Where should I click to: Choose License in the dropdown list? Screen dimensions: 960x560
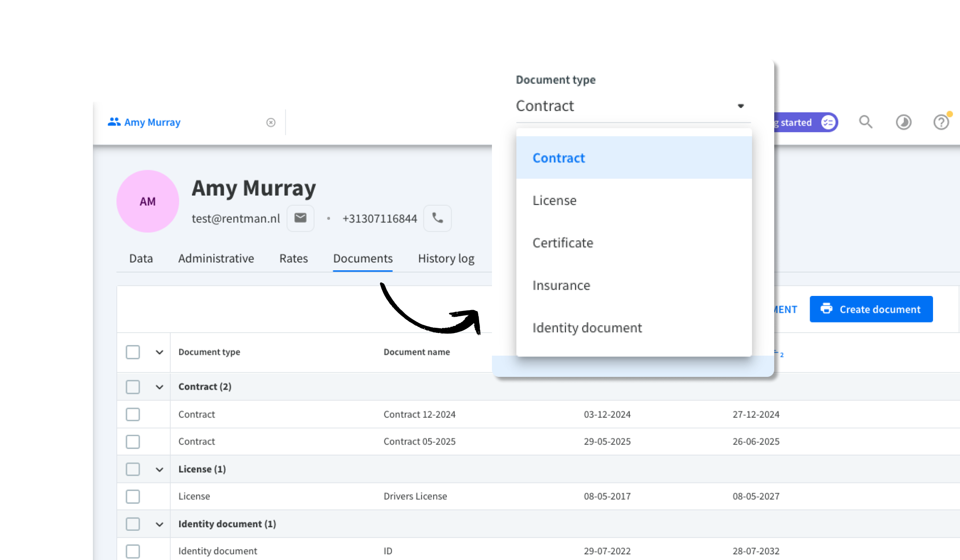634,200
